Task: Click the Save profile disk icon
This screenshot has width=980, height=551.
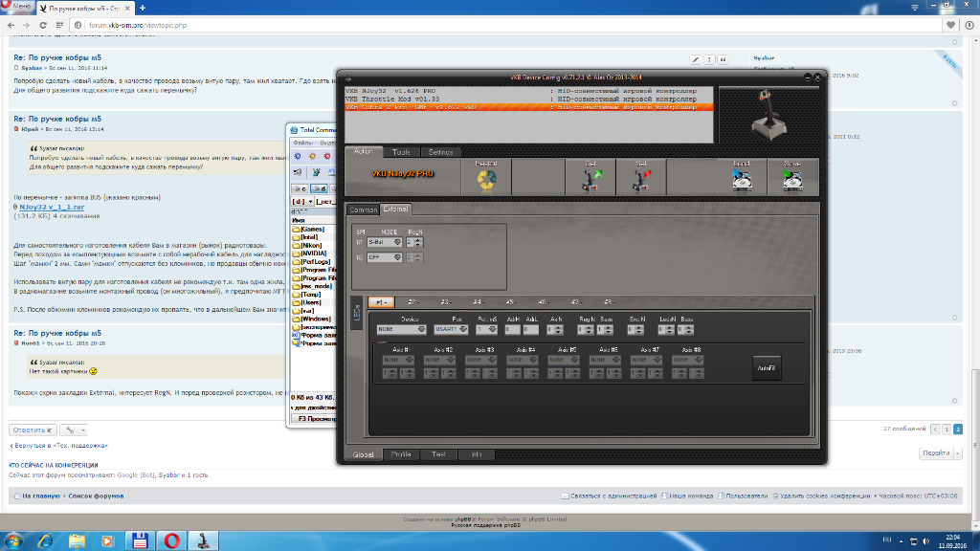Action: 791,177
